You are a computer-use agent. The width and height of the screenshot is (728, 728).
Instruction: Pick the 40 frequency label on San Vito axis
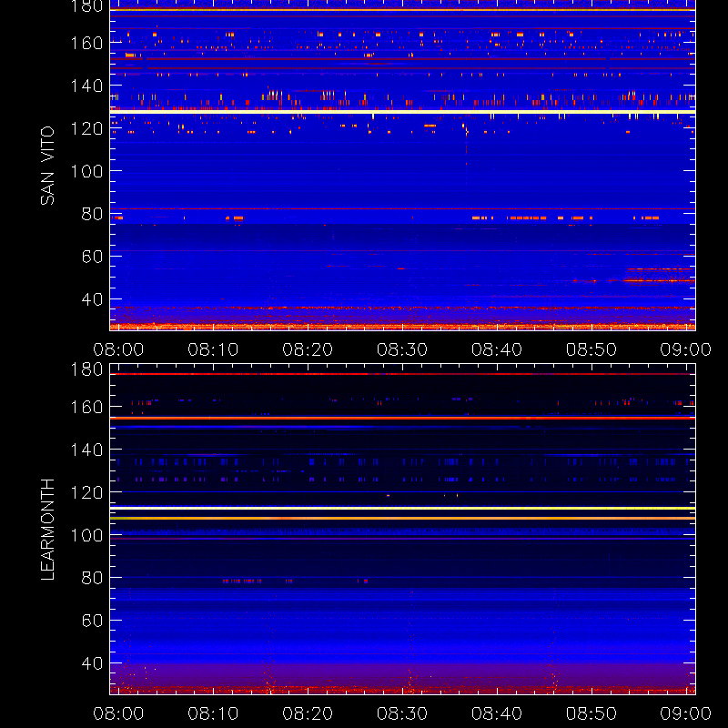(93, 299)
